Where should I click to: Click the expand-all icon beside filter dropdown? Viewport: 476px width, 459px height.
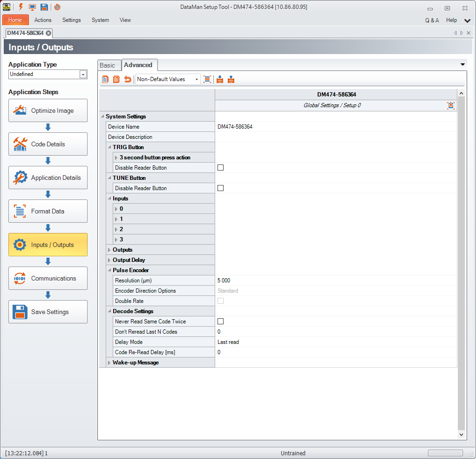pos(207,79)
